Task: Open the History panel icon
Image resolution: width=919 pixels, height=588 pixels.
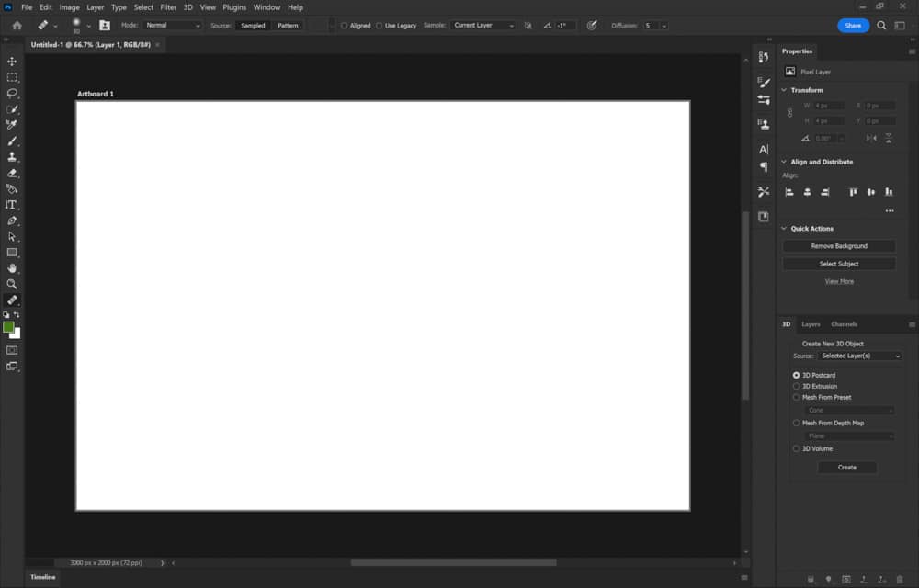Action: tap(763, 57)
